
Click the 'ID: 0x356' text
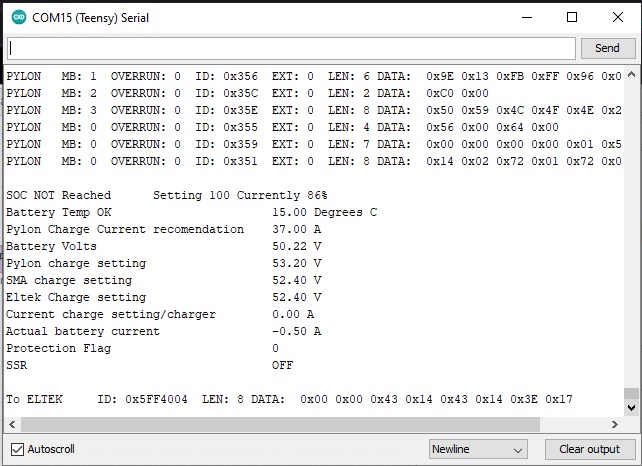(226, 76)
